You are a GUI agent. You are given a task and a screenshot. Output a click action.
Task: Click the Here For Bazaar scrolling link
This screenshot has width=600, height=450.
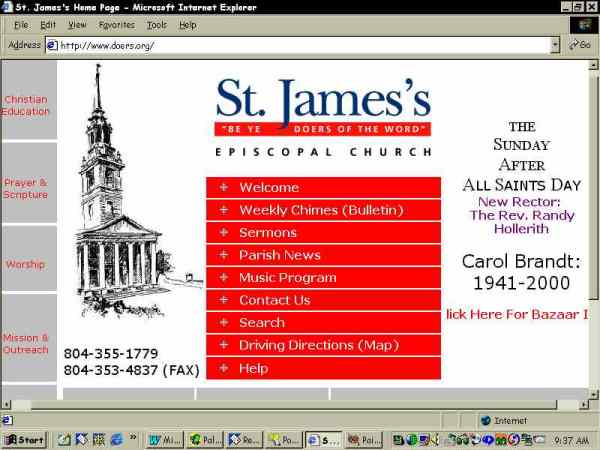point(517,315)
